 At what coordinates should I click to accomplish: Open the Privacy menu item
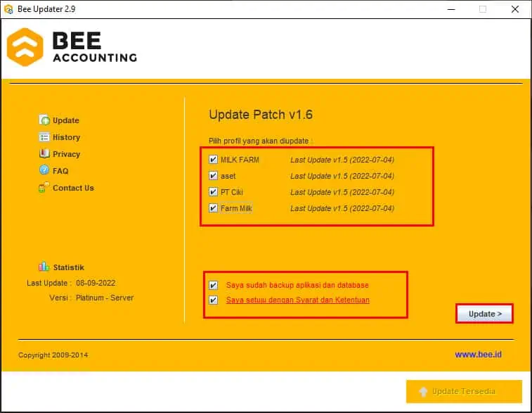[67, 154]
